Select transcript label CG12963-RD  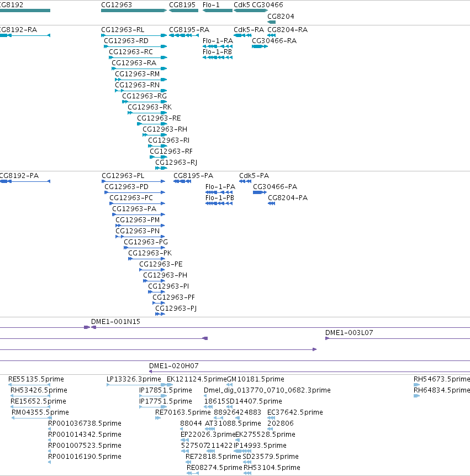point(126,41)
